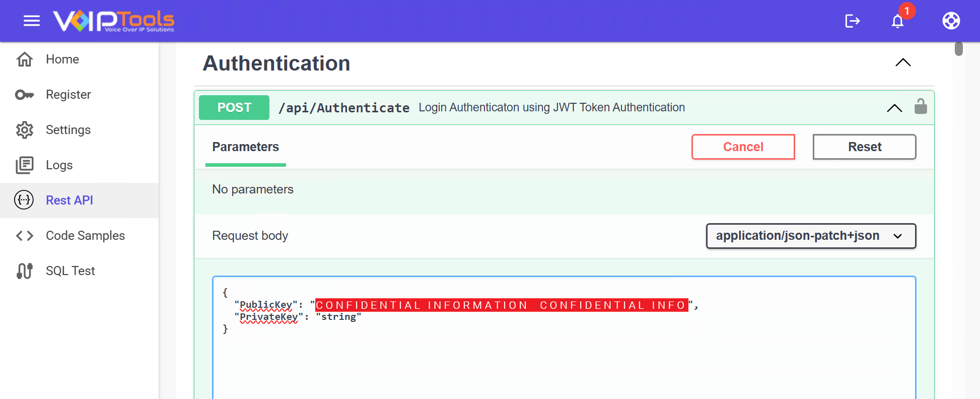Image resolution: width=980 pixels, height=399 pixels.
Task: Click the Home house icon
Action: click(25, 59)
